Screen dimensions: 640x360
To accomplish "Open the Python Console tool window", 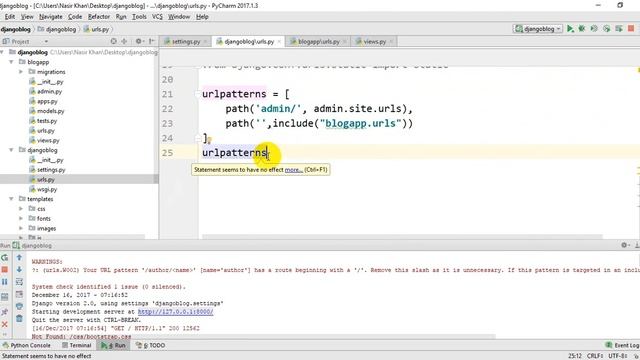I will coord(26,345).
